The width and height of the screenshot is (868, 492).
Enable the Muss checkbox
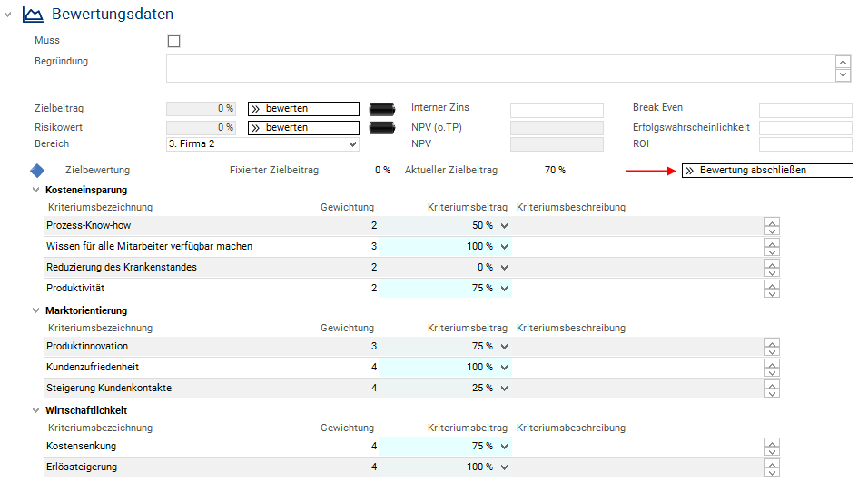coord(174,41)
